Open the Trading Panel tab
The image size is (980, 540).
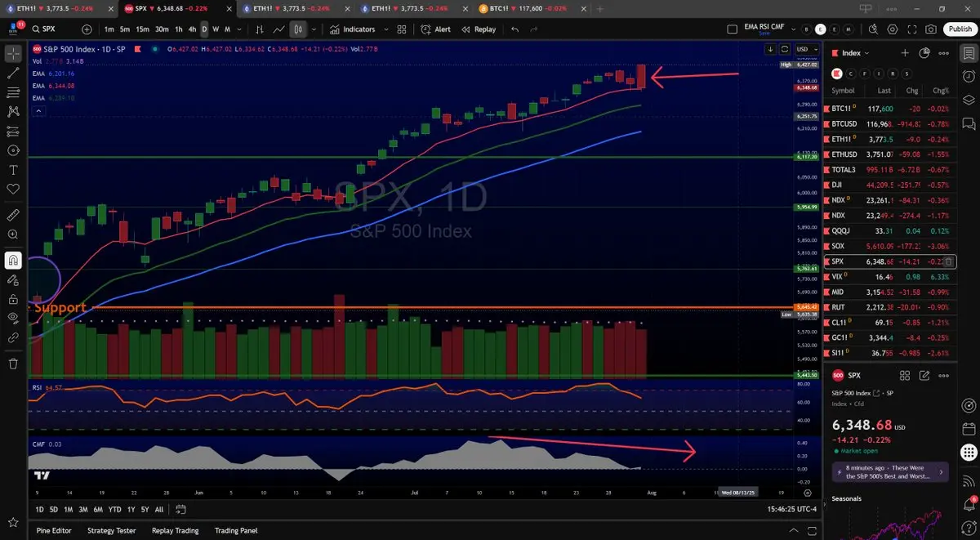236,530
